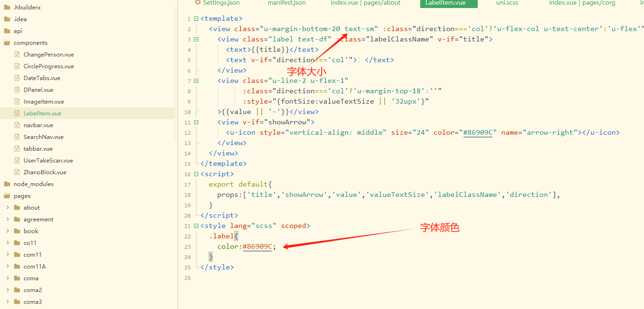The height and width of the screenshot is (309, 644).
Task: Collapse the code fold at line 7
Action: [196, 81]
